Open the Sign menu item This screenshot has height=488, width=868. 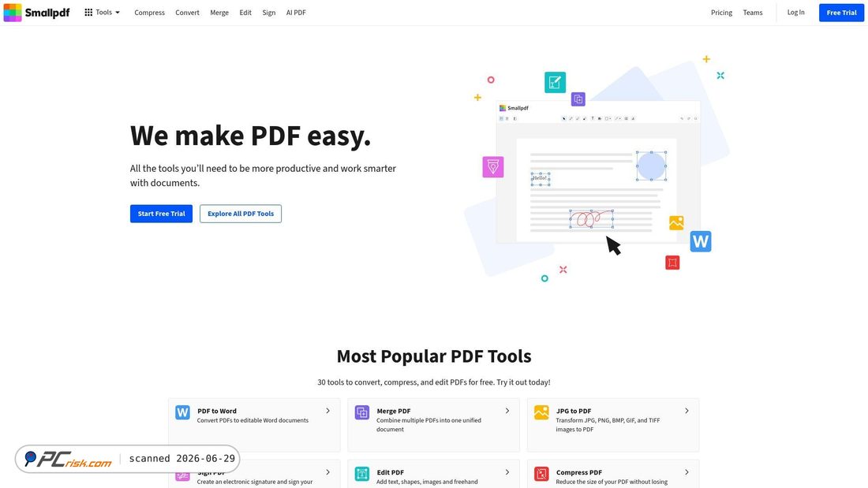tap(268, 12)
